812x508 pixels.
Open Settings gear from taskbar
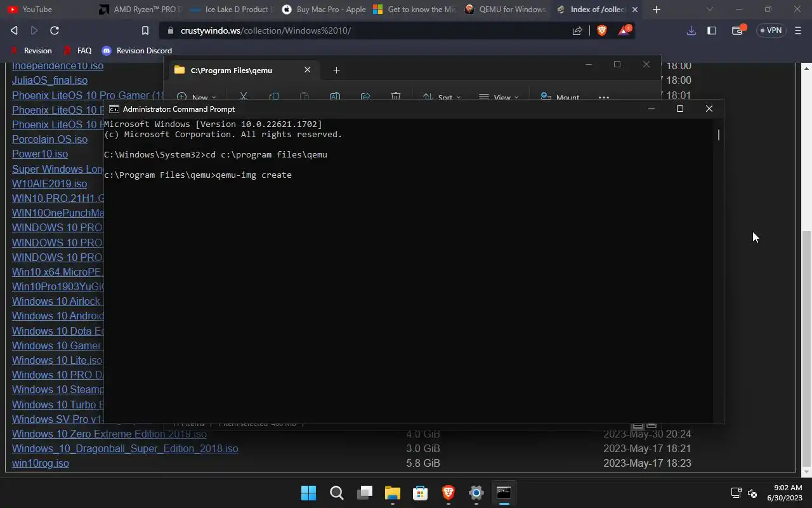(x=476, y=493)
